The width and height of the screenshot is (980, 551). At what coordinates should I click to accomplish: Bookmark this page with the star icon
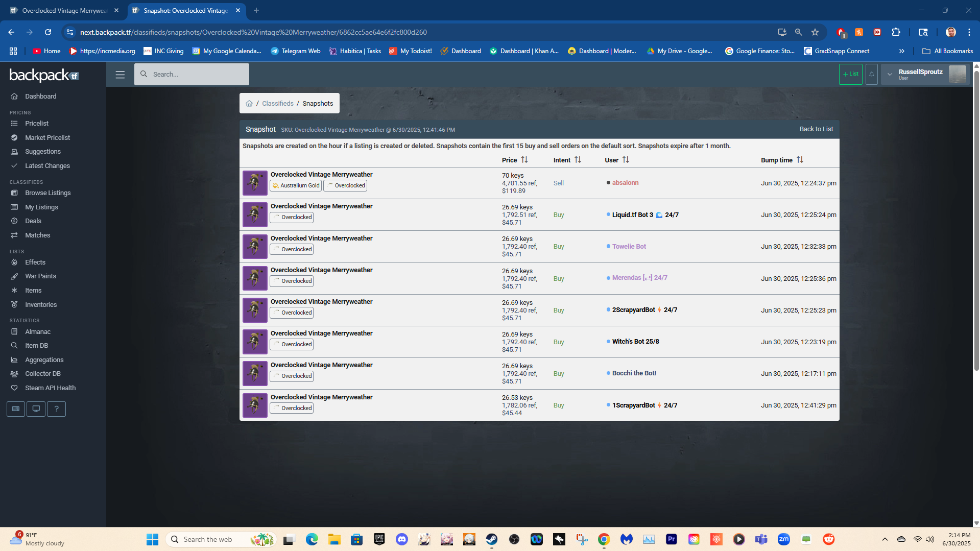tap(815, 32)
